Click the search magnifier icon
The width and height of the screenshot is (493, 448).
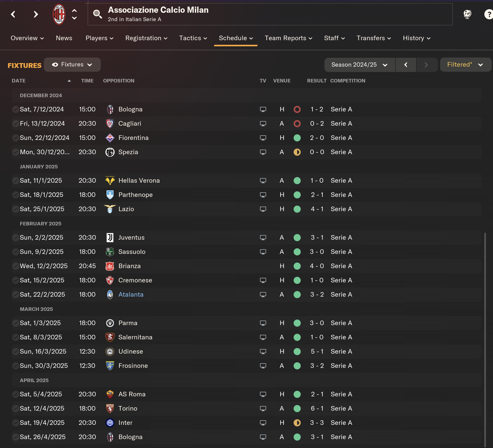click(97, 14)
